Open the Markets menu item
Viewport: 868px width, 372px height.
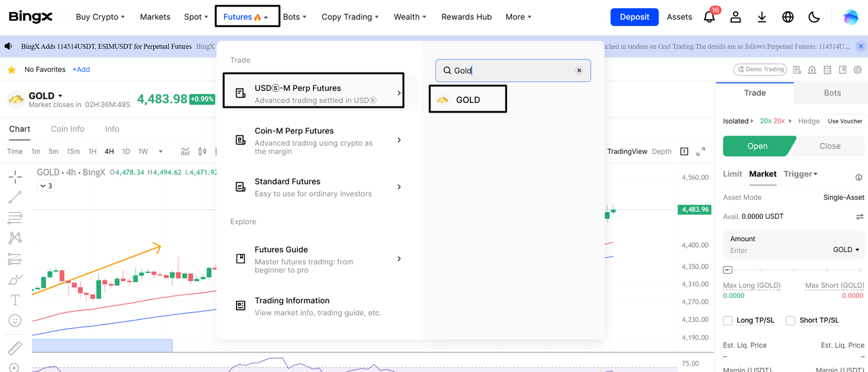pyautogui.click(x=155, y=17)
